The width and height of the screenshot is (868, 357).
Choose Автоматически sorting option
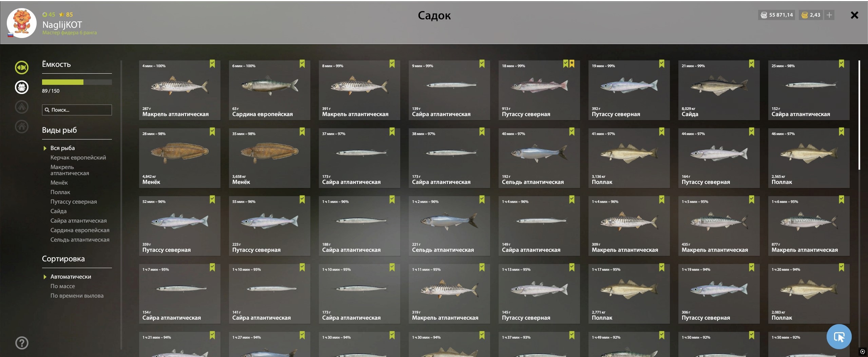[x=71, y=277]
